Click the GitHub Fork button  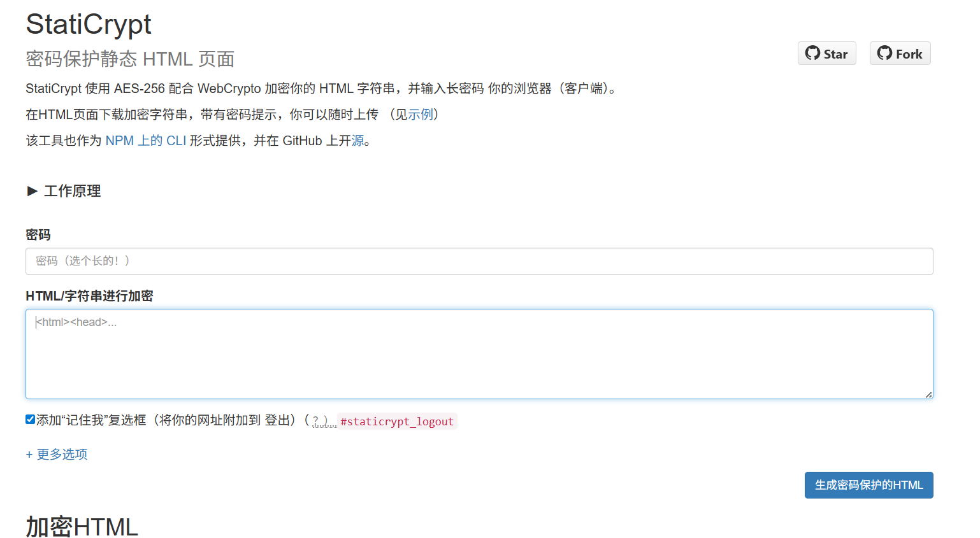point(900,53)
